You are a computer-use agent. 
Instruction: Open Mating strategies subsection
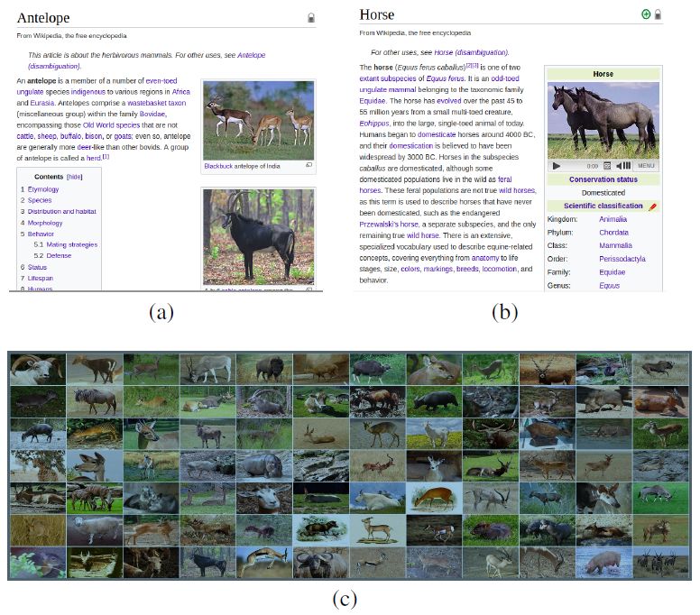click(x=71, y=244)
